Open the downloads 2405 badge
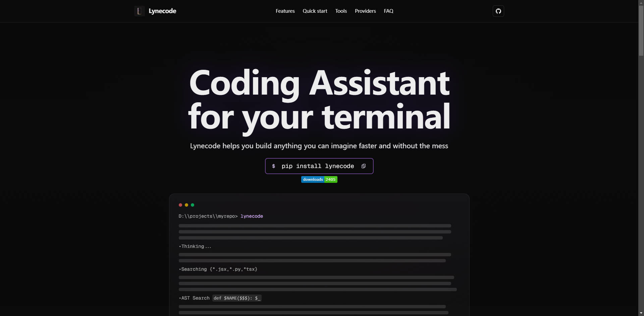644x316 pixels. [x=319, y=179]
